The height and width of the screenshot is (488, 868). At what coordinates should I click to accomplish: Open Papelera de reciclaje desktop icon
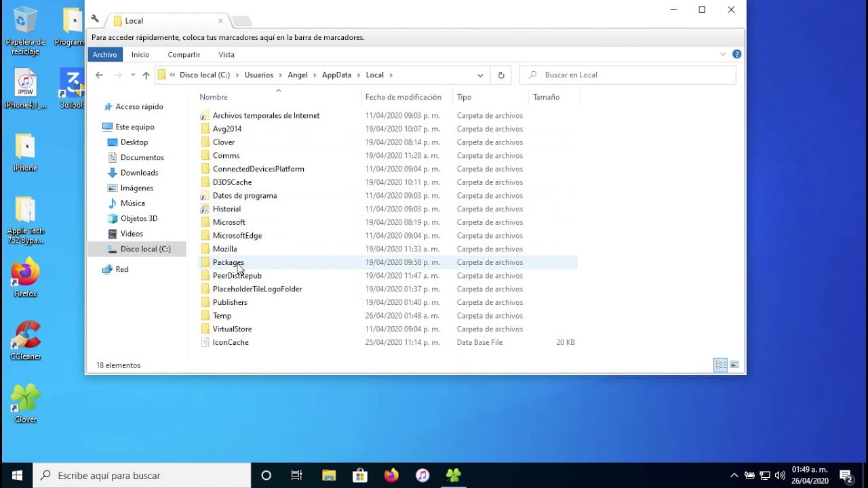25,31
